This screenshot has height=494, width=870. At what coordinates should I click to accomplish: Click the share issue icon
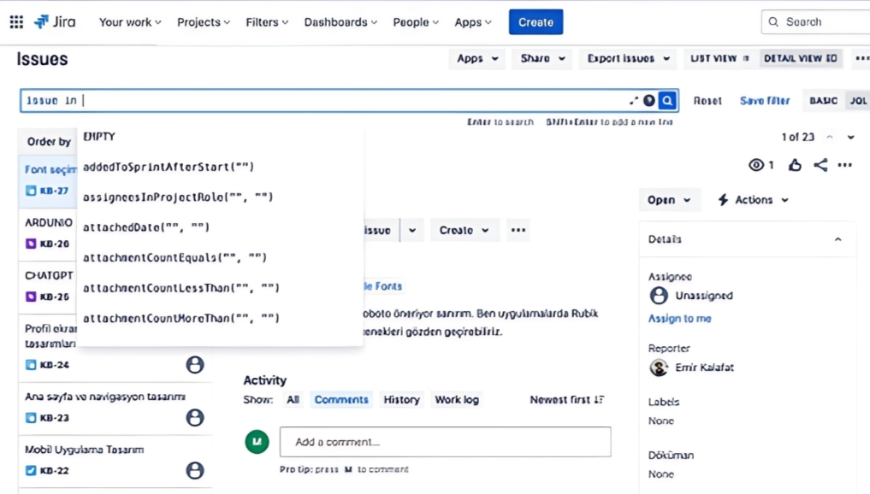(820, 165)
